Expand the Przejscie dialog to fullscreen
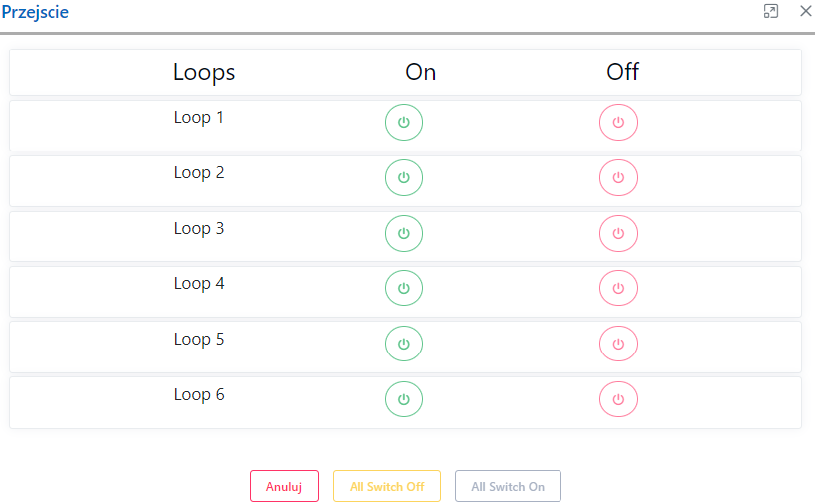 [771, 11]
